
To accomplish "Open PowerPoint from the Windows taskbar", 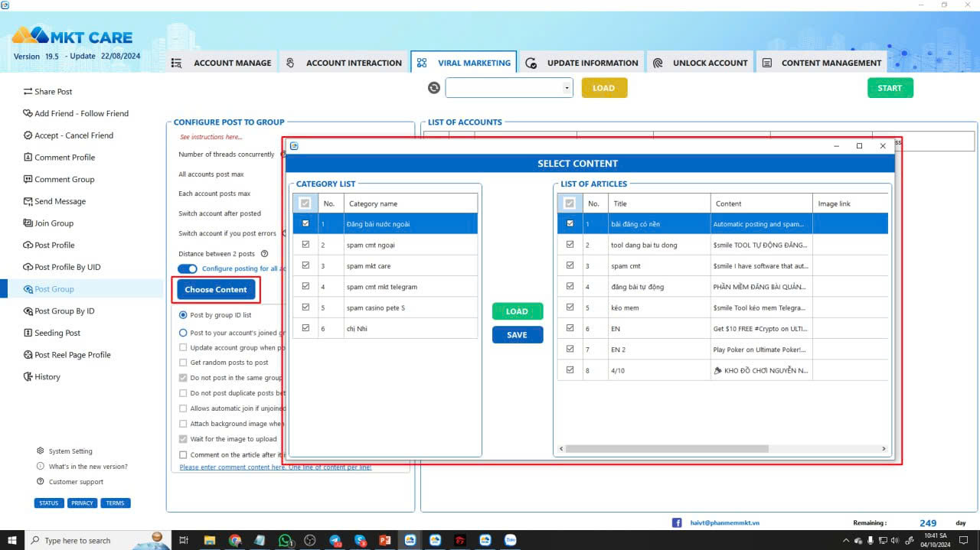I will coord(385,540).
